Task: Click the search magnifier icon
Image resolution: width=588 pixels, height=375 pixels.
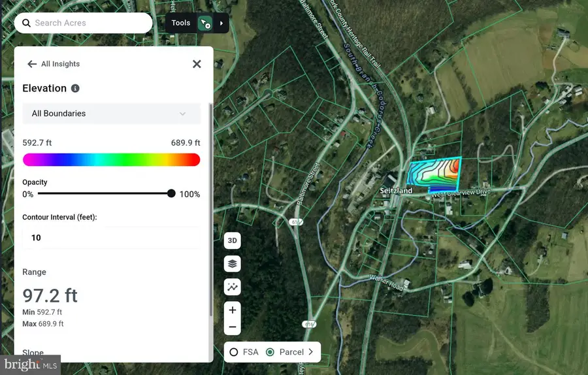Action: coord(26,23)
